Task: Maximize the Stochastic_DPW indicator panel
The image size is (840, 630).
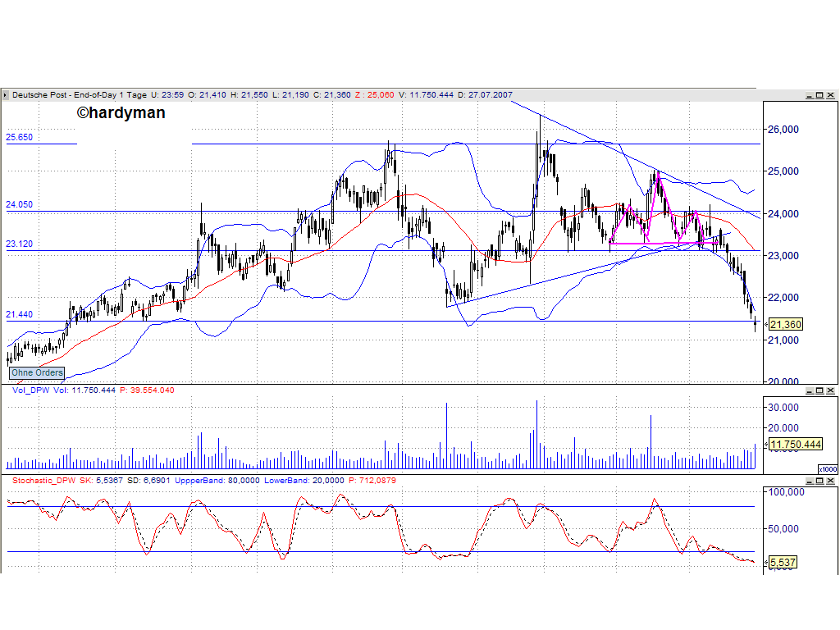Action: tap(819, 481)
